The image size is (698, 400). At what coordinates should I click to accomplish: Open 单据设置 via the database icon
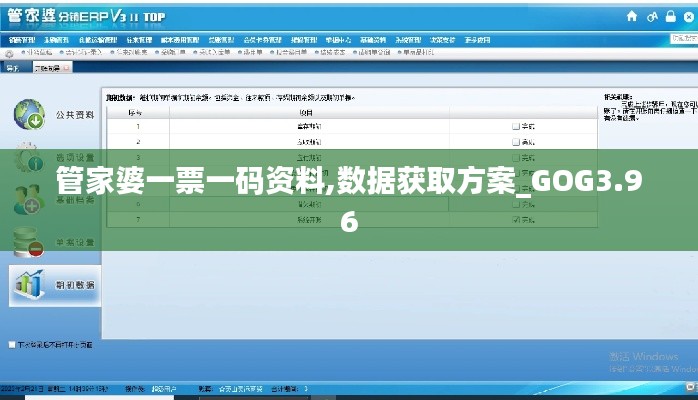click(28, 242)
